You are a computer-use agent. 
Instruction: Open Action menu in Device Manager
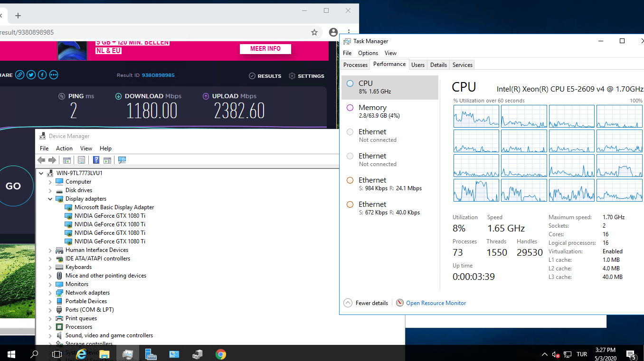64,148
